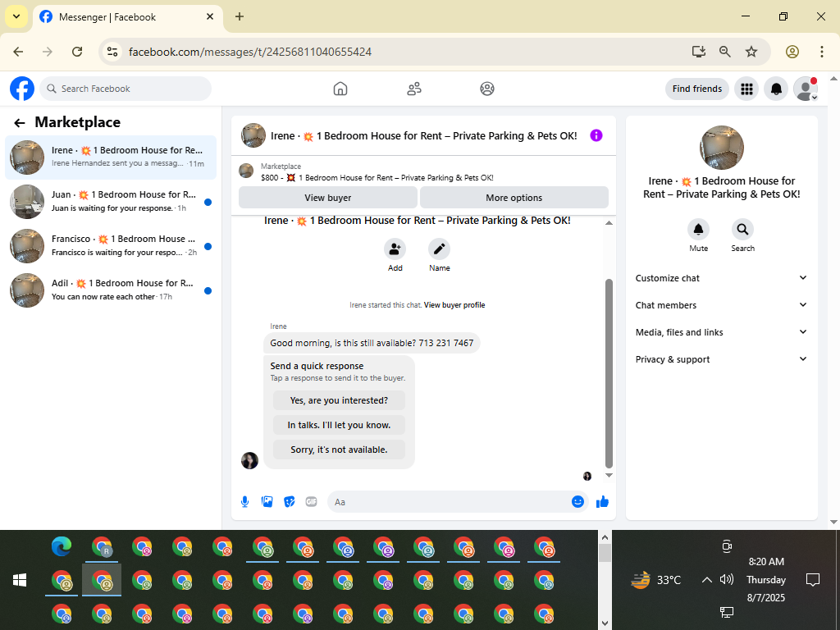Open View buyer profile link
840x630 pixels.
(x=454, y=305)
